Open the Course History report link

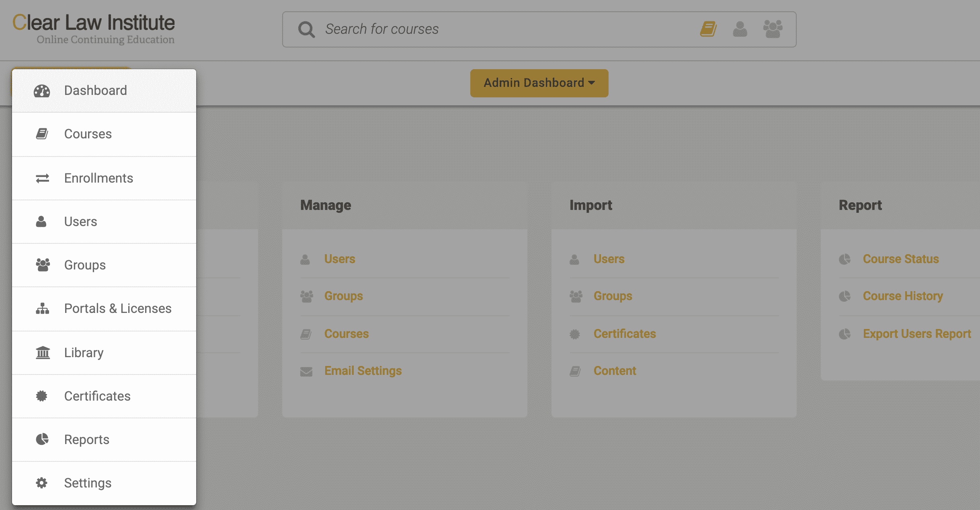903,296
